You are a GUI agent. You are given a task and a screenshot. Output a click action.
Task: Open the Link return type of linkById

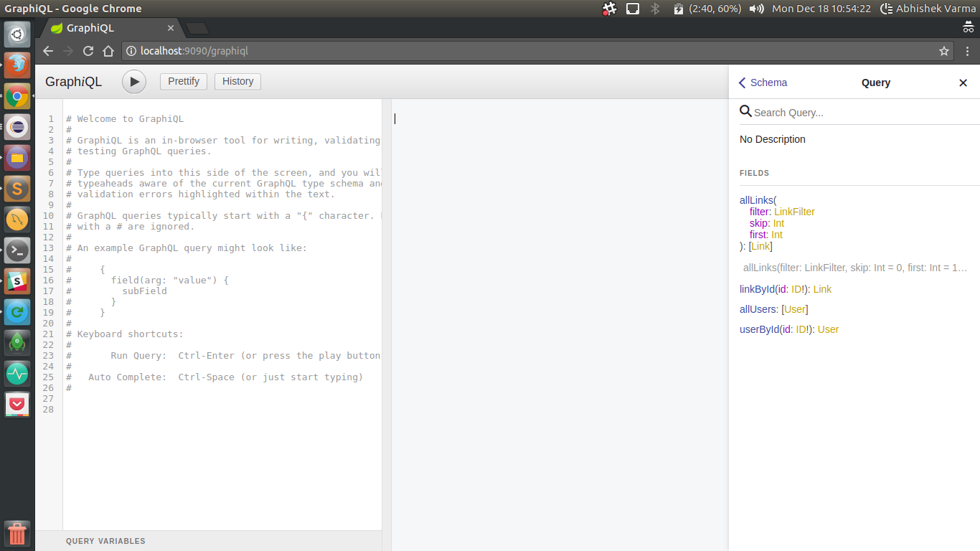click(x=822, y=289)
